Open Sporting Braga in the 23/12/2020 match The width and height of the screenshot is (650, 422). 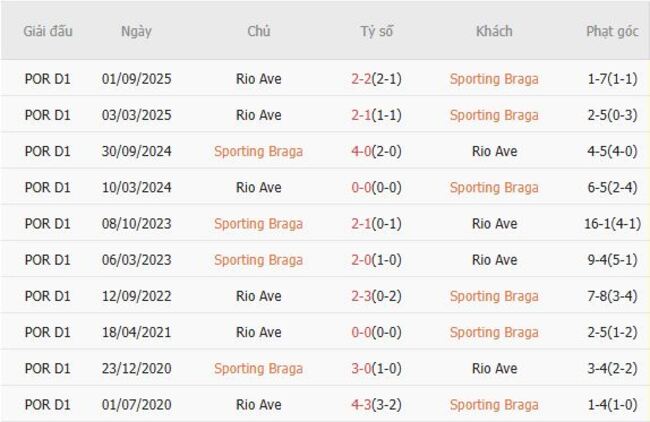pos(258,368)
